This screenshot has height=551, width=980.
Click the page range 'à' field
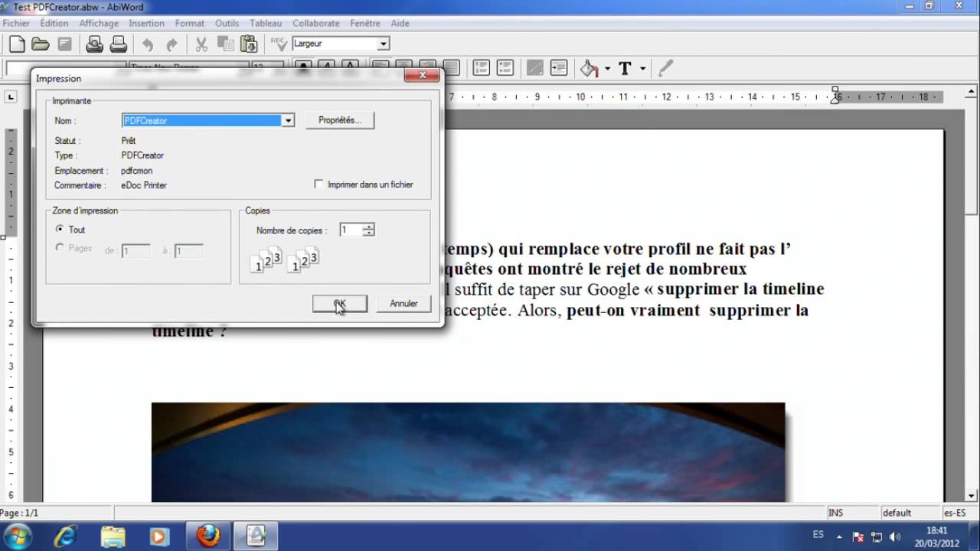coord(188,251)
